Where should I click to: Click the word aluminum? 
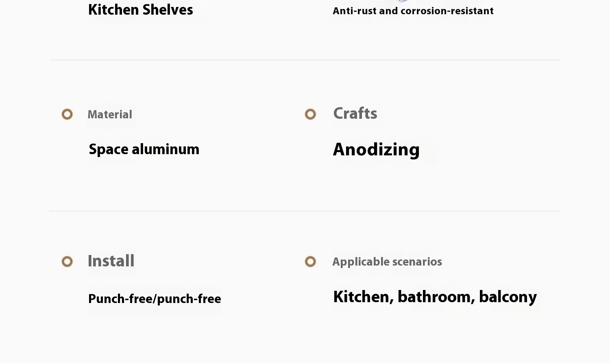(x=166, y=149)
